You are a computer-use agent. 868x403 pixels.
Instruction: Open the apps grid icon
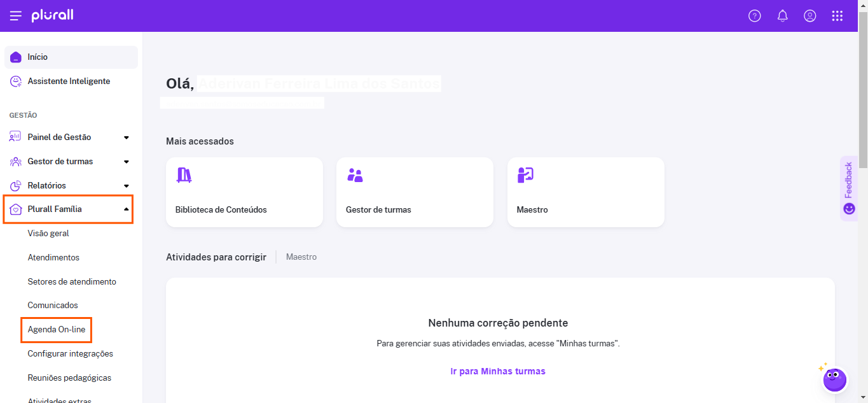coord(837,16)
